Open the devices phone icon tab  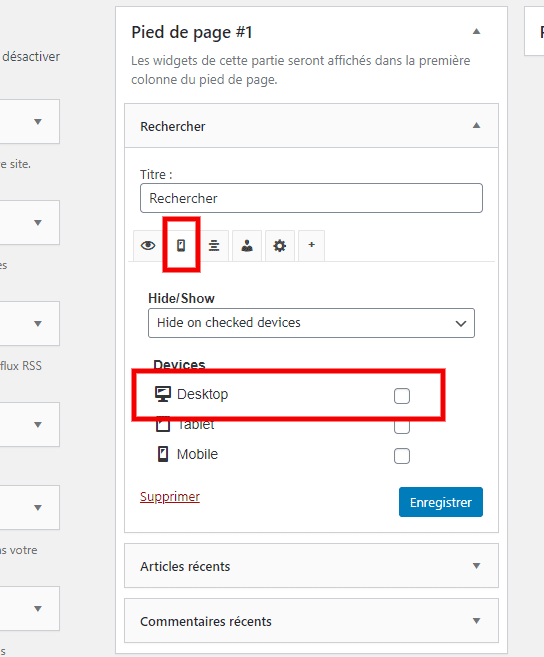point(181,246)
